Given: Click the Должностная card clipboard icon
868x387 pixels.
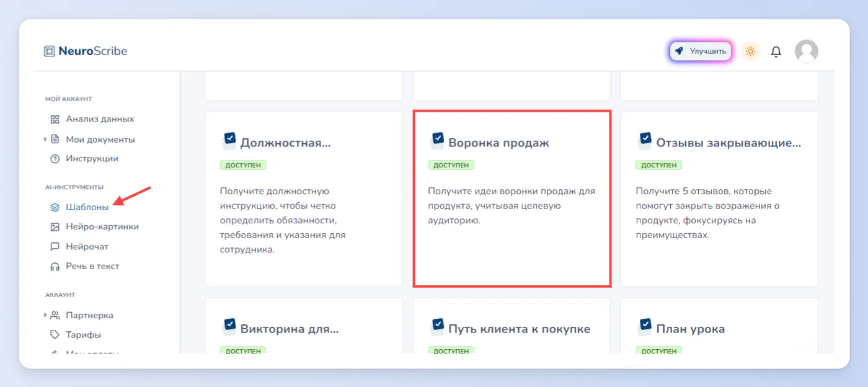Looking at the screenshot, I should (x=229, y=141).
